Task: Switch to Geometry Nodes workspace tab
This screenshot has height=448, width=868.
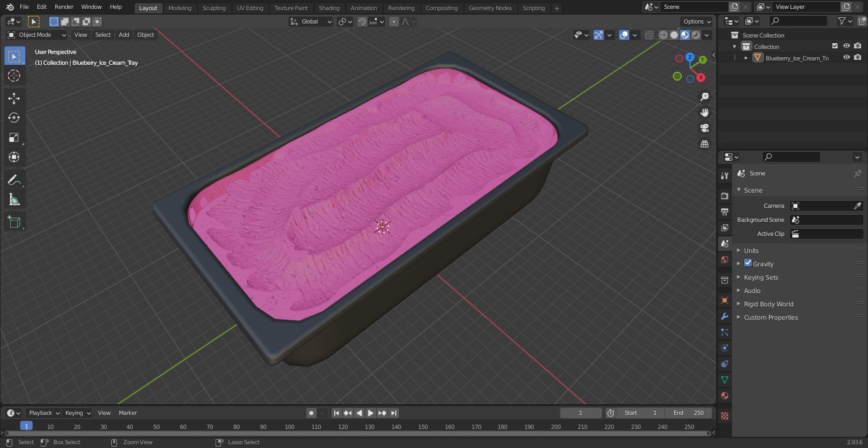Action: [x=490, y=8]
